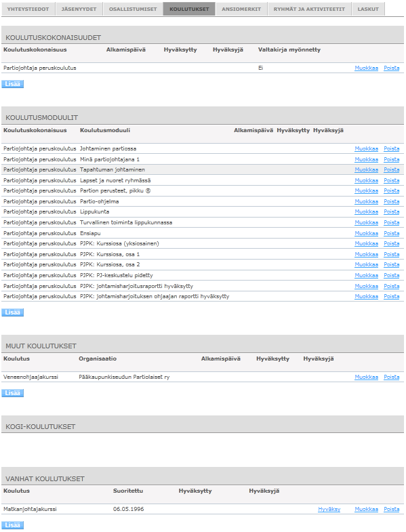Click Lisää under Koulutusmoduulit
Screen dimensions: 406x532
click(x=13, y=312)
